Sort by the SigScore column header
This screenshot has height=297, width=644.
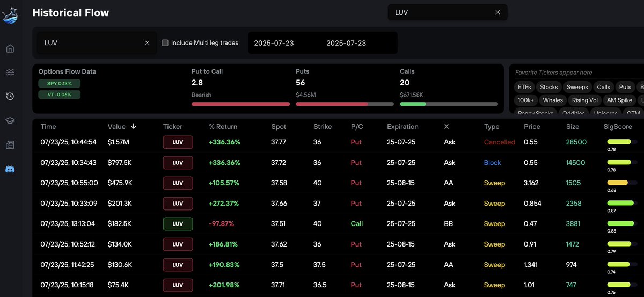click(618, 127)
